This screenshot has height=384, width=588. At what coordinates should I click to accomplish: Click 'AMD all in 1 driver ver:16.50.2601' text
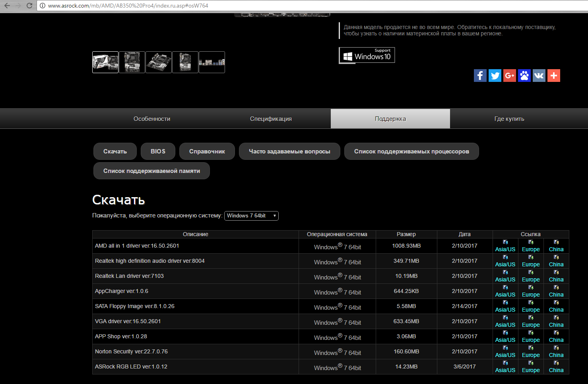pyautogui.click(x=137, y=246)
